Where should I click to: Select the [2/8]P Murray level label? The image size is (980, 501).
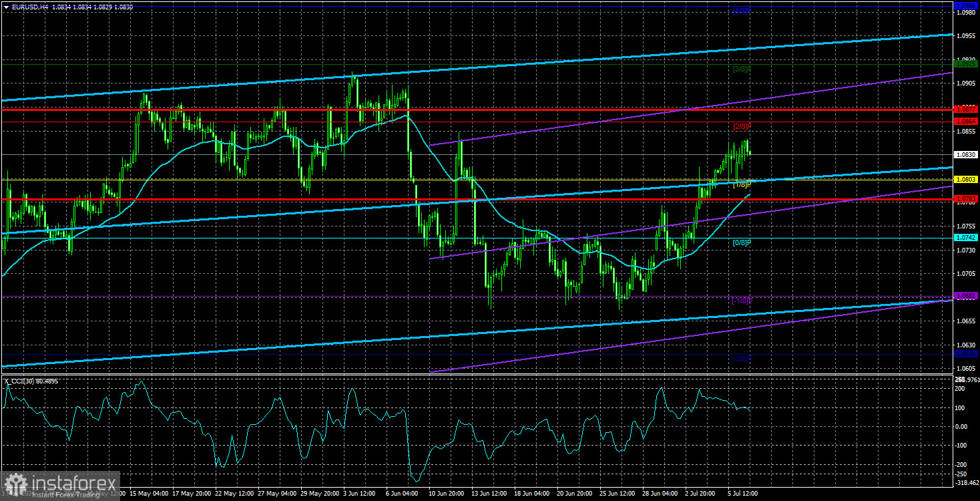tap(742, 126)
